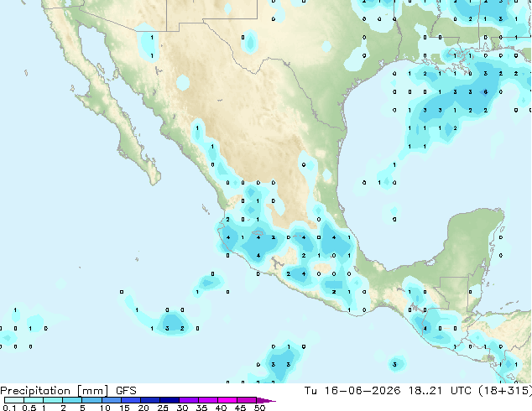532x411 pixels.
Task: Click the "Tu 16-06-2026 18..21 UTC" timestamp text
Action: pyautogui.click(x=388, y=391)
